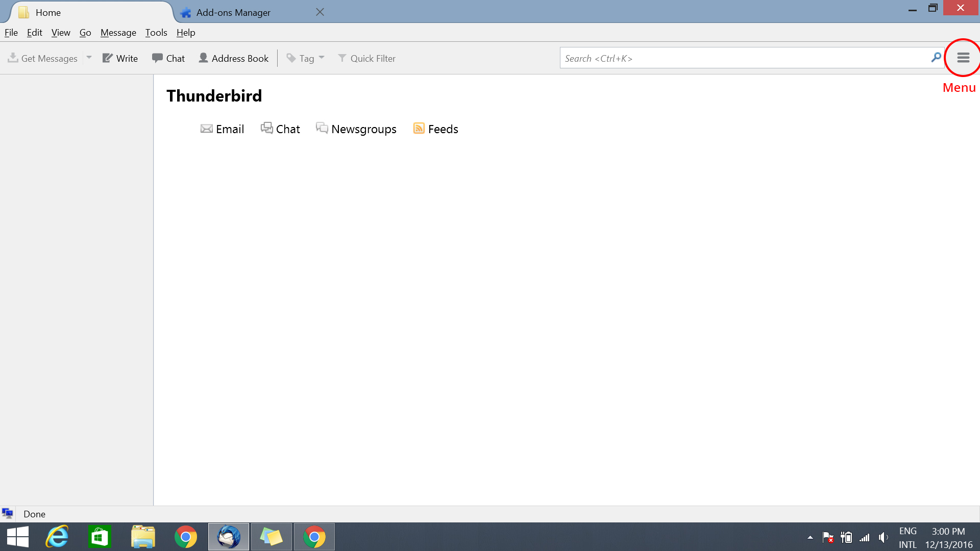Select Thunderbird in the taskbar
Image resolution: width=980 pixels, height=551 pixels.
pyautogui.click(x=229, y=537)
